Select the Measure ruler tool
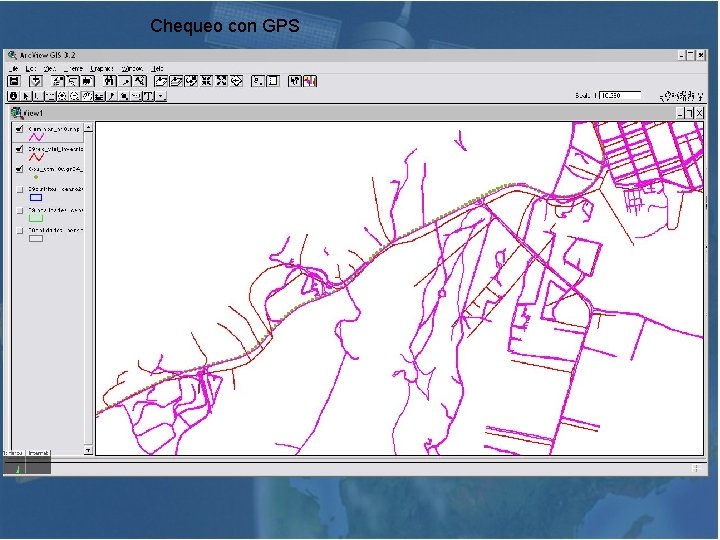The height and width of the screenshot is (540, 720). click(x=99, y=96)
